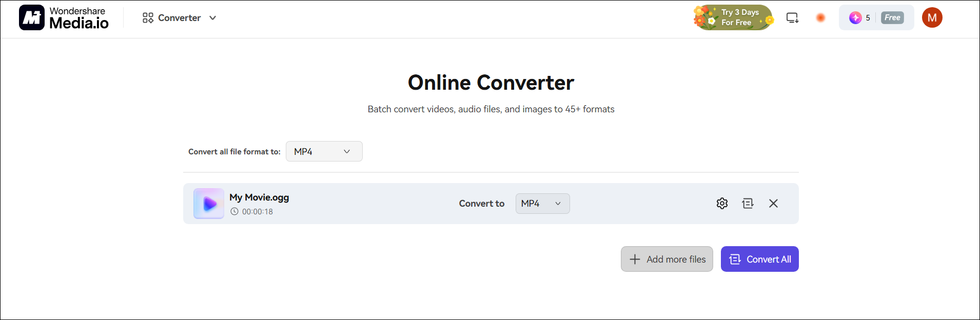The image size is (980, 320).
Task: Click the My Movie.ogg file name
Action: click(x=259, y=197)
